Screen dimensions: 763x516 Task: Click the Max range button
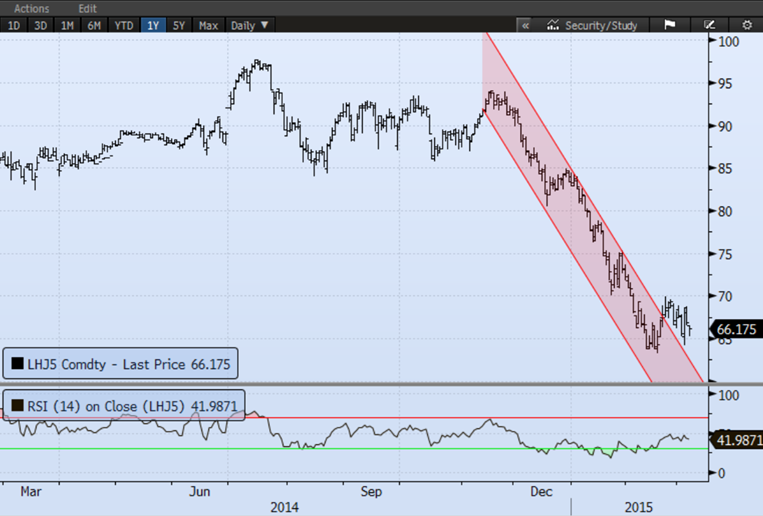tap(208, 25)
